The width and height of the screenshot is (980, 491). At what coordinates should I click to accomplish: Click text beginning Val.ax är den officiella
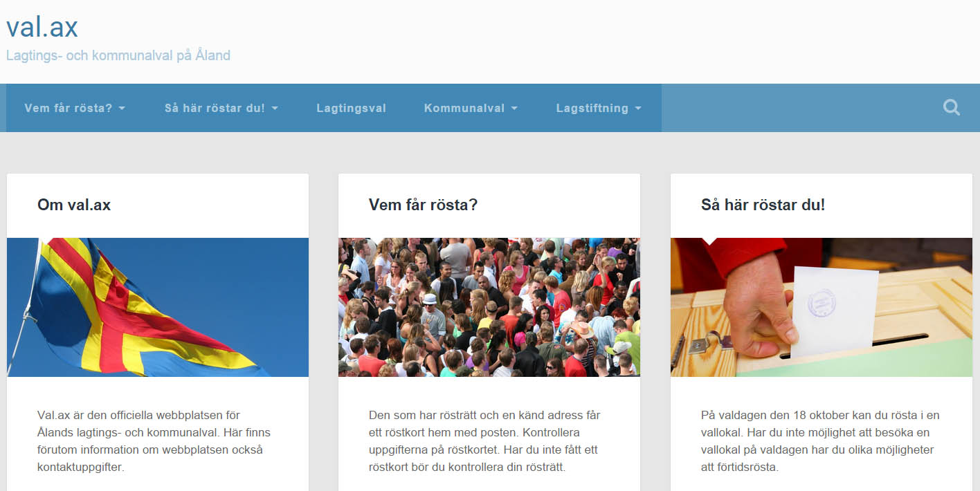[x=154, y=441]
